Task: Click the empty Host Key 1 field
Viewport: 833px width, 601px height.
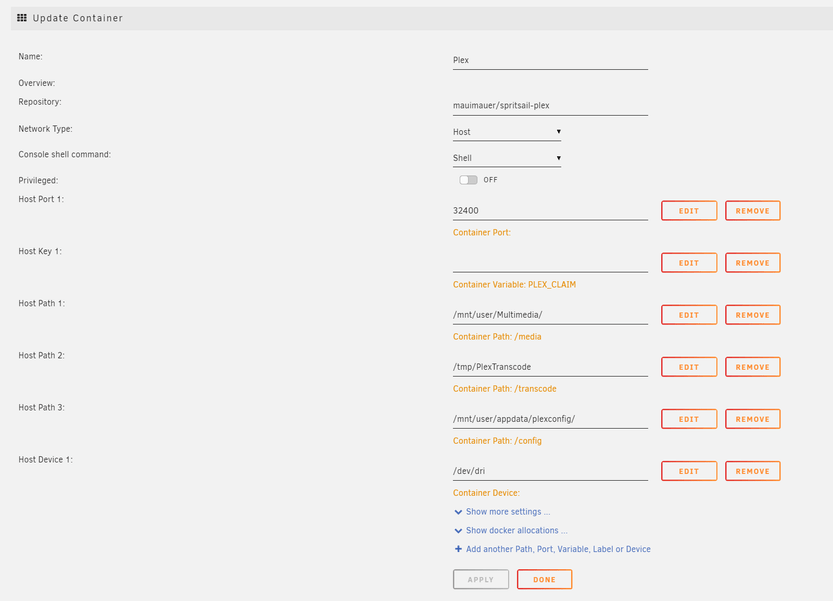Action: click(x=550, y=263)
